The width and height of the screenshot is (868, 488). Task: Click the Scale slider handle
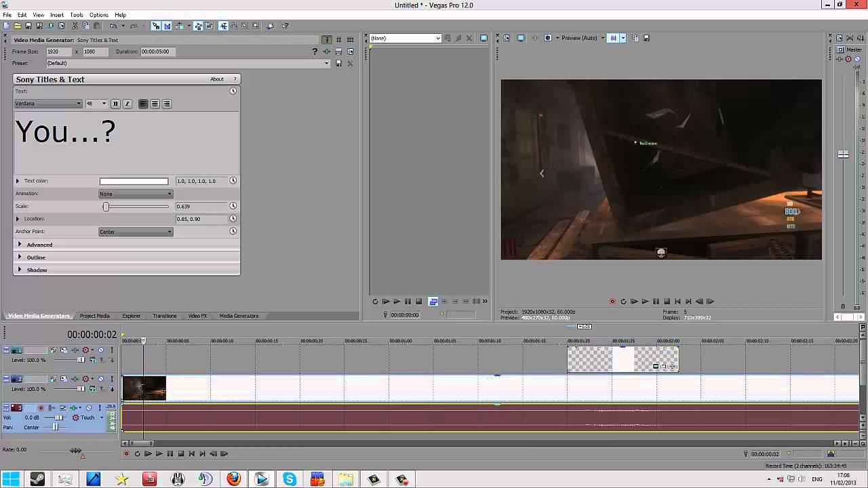[106, 206]
